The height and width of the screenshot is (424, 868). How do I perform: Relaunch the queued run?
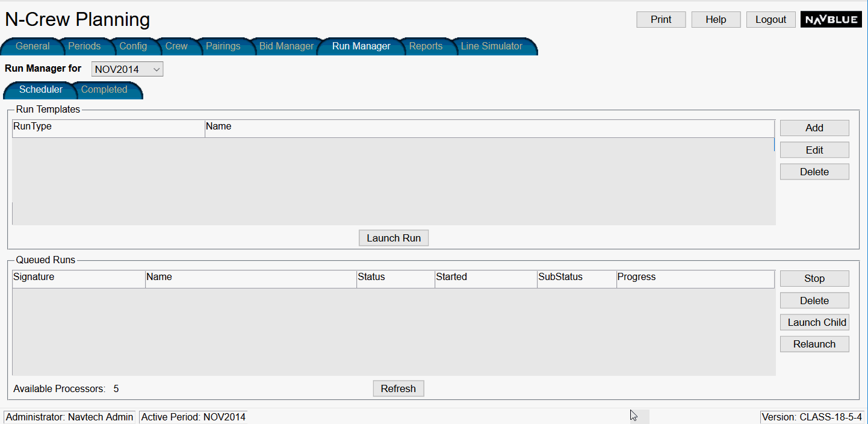[x=814, y=344]
